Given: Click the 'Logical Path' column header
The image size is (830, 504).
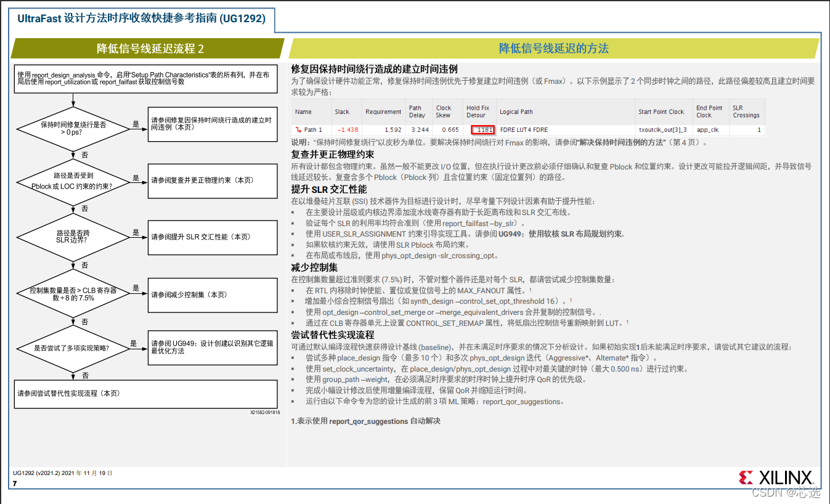Looking at the screenshot, I should (x=516, y=112).
